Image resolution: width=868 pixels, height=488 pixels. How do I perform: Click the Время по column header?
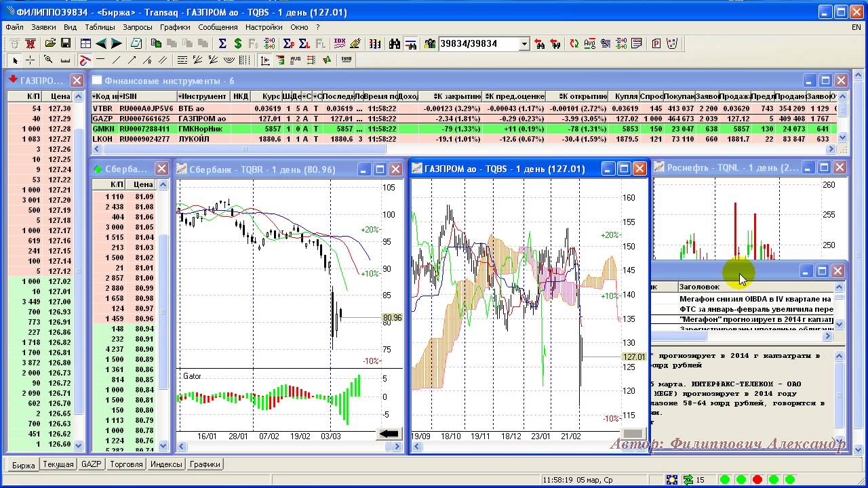coord(380,97)
